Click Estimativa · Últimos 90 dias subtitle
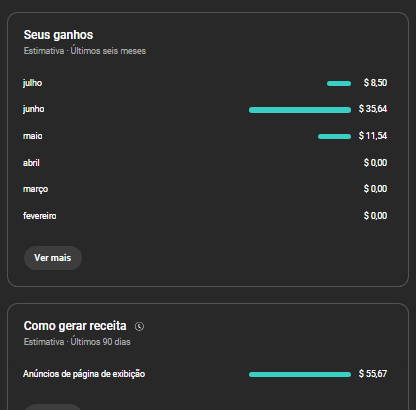The height and width of the screenshot is (410, 416). tap(77, 342)
